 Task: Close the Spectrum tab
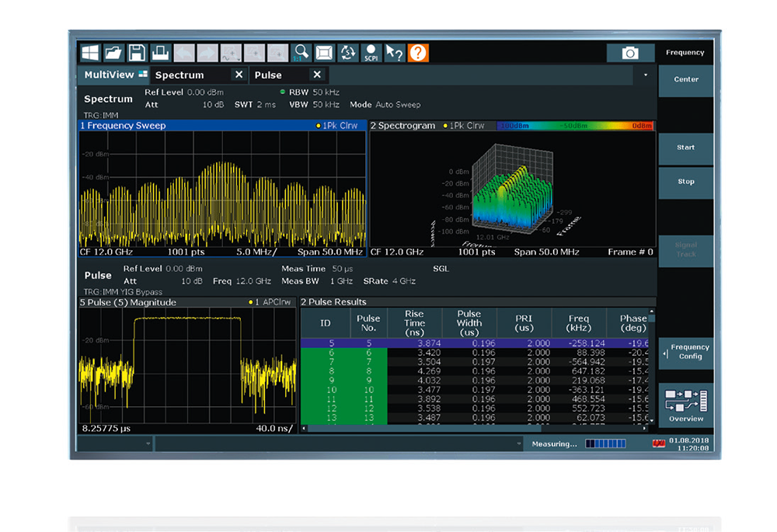(x=239, y=75)
